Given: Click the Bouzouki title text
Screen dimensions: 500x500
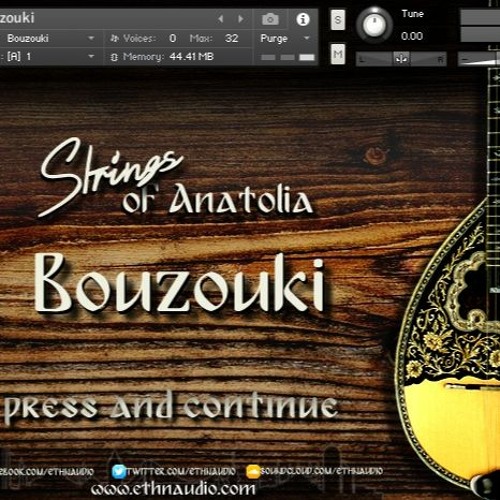Looking at the screenshot, I should tap(179, 283).
